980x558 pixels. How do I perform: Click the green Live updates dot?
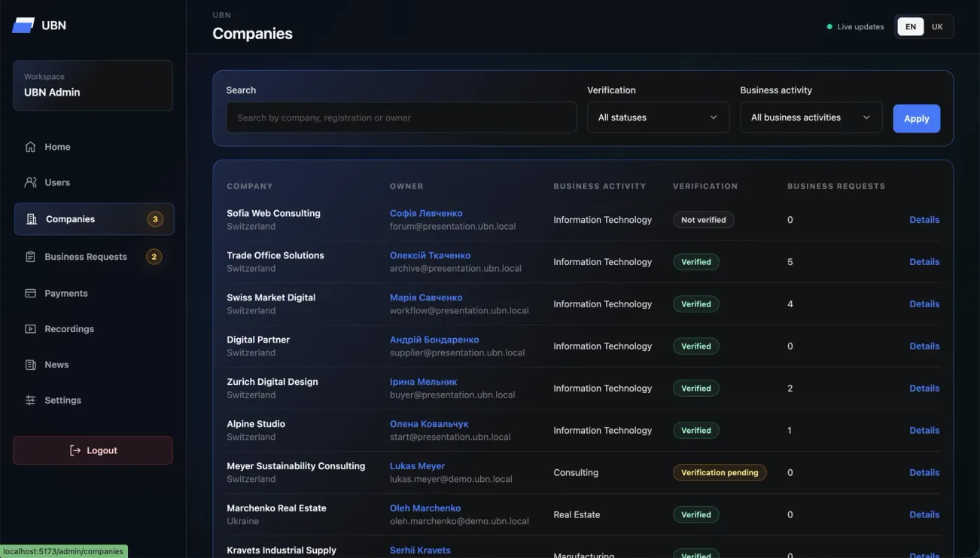[829, 26]
